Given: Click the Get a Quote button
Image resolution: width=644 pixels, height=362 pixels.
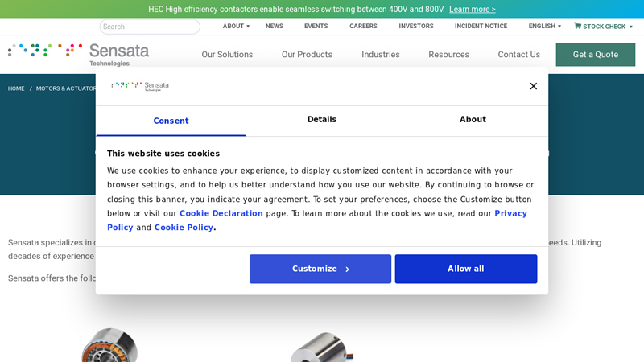Looking at the screenshot, I should pos(595,55).
